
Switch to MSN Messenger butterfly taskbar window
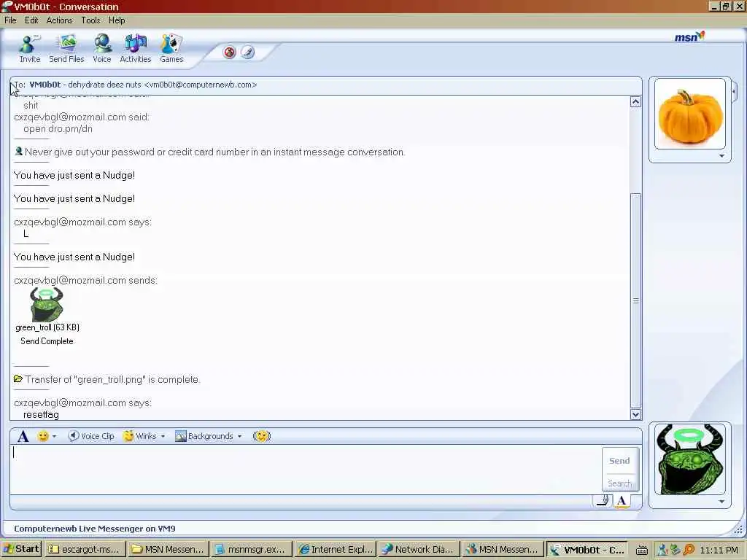503,549
